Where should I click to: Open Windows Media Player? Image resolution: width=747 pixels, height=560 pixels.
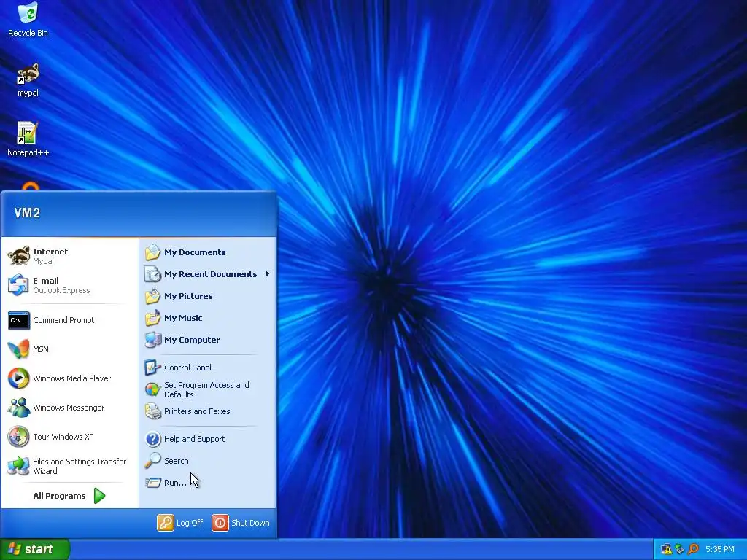click(x=69, y=378)
